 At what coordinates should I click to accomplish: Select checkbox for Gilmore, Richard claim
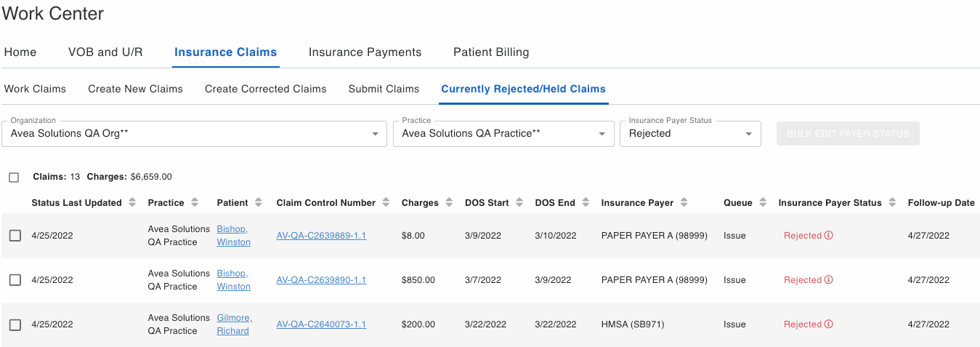(15, 324)
